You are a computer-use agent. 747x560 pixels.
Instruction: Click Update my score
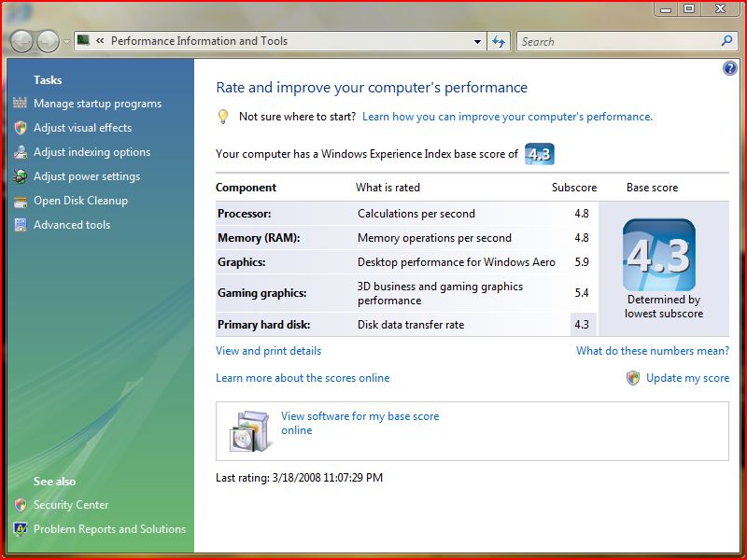point(687,378)
